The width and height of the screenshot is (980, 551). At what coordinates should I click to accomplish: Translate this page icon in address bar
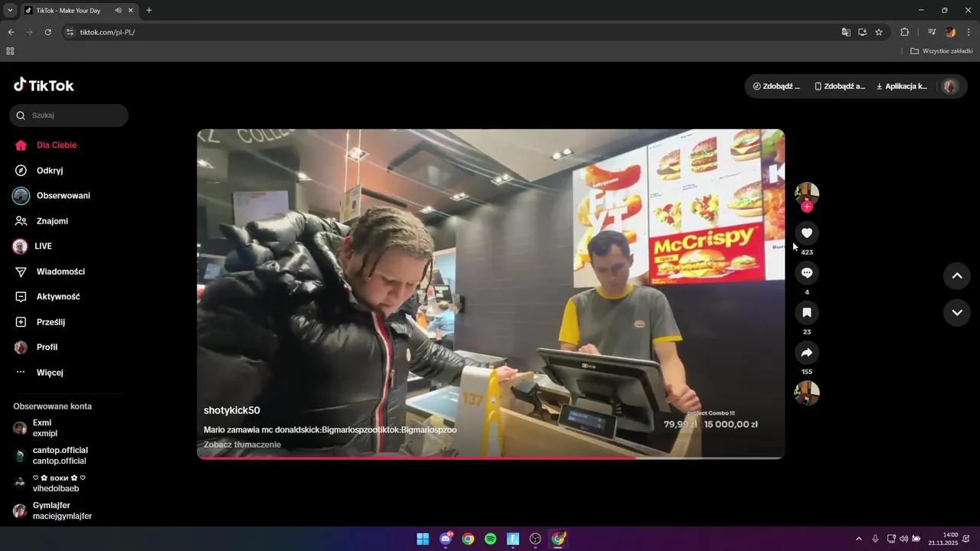(846, 32)
